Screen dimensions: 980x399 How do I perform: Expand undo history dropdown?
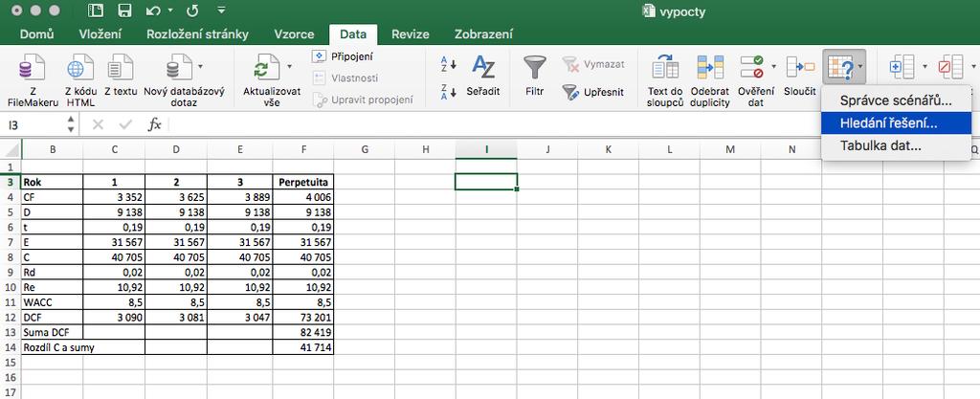coord(170,11)
